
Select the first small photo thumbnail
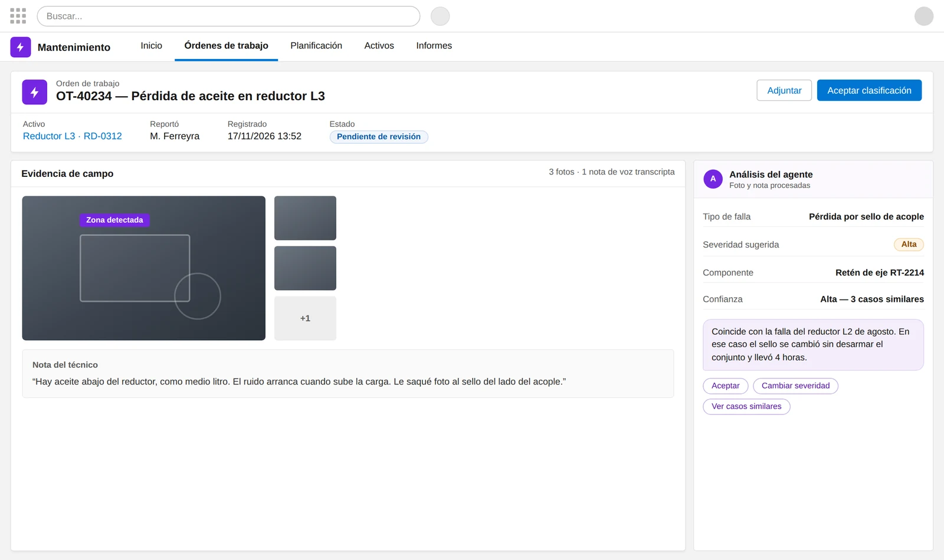pyautogui.click(x=305, y=218)
